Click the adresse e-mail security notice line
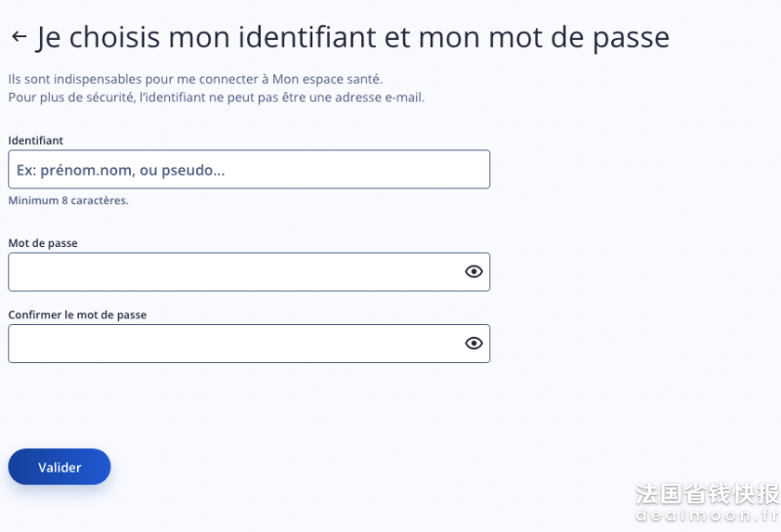 click(216, 98)
